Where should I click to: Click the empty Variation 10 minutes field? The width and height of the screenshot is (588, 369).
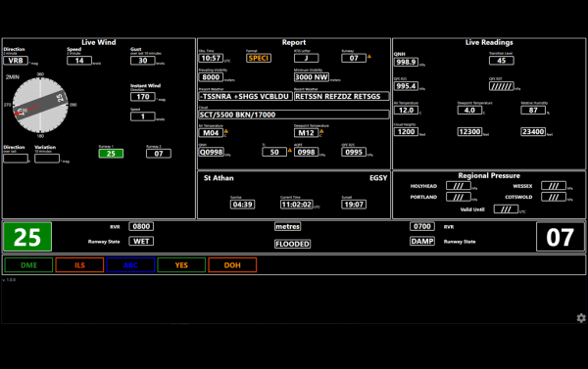(x=47, y=159)
